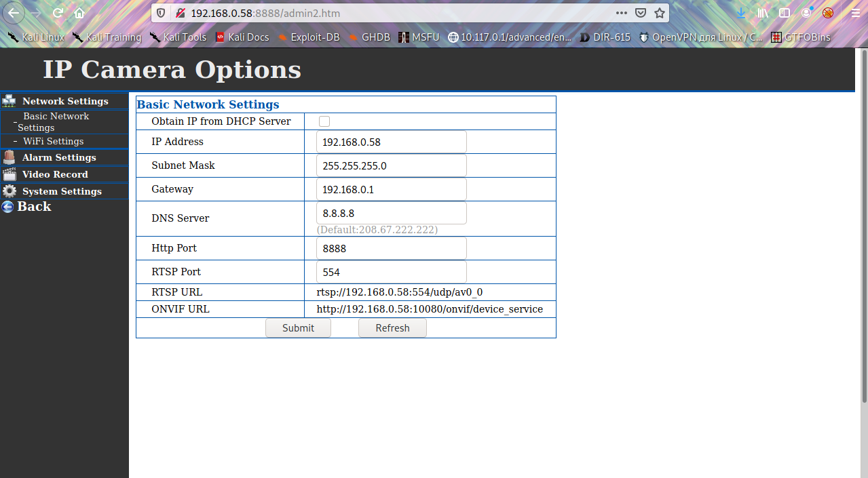
Task: Reload the page with browser refresh icon
Action: 58,13
